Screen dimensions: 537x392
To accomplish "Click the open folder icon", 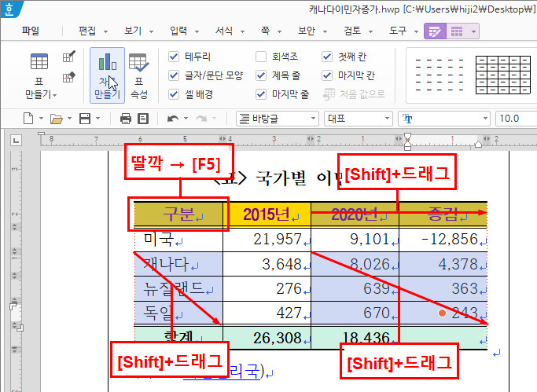I will click(56, 119).
